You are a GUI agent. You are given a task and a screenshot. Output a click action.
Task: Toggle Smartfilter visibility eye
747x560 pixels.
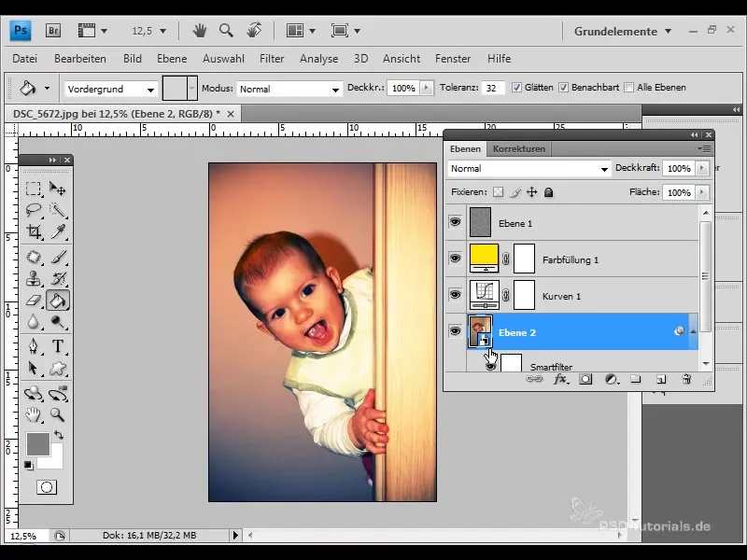pyautogui.click(x=491, y=367)
